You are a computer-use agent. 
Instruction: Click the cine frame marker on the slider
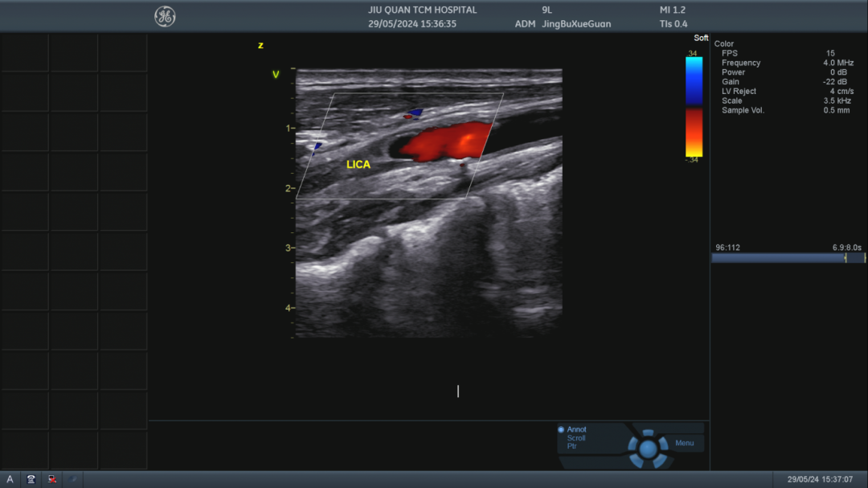click(x=845, y=258)
